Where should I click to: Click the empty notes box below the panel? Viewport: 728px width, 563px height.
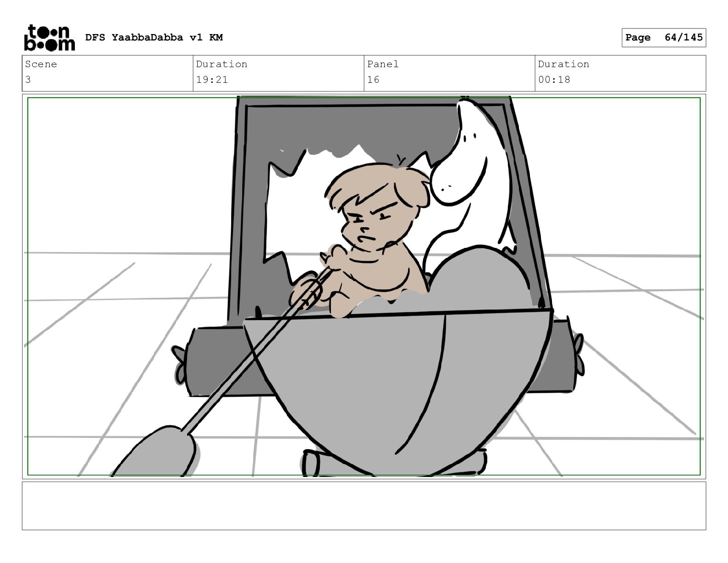[x=364, y=506]
